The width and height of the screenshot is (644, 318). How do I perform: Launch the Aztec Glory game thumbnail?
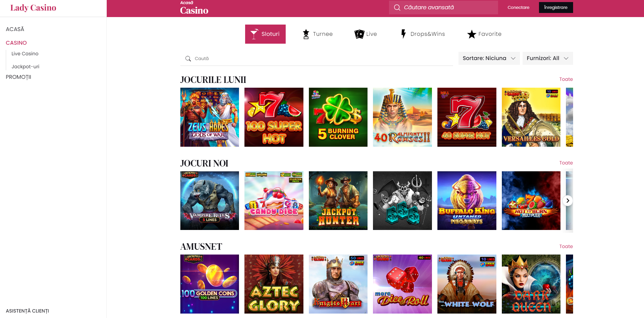[x=274, y=284]
